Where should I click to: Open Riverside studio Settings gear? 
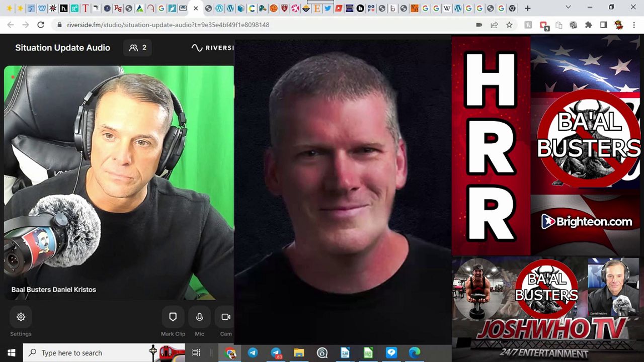[x=21, y=317]
